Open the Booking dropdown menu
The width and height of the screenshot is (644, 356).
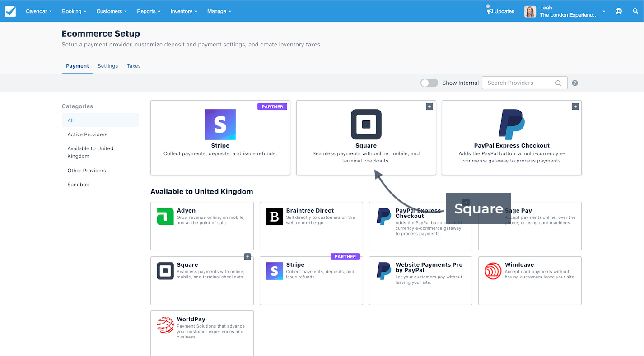coord(74,11)
